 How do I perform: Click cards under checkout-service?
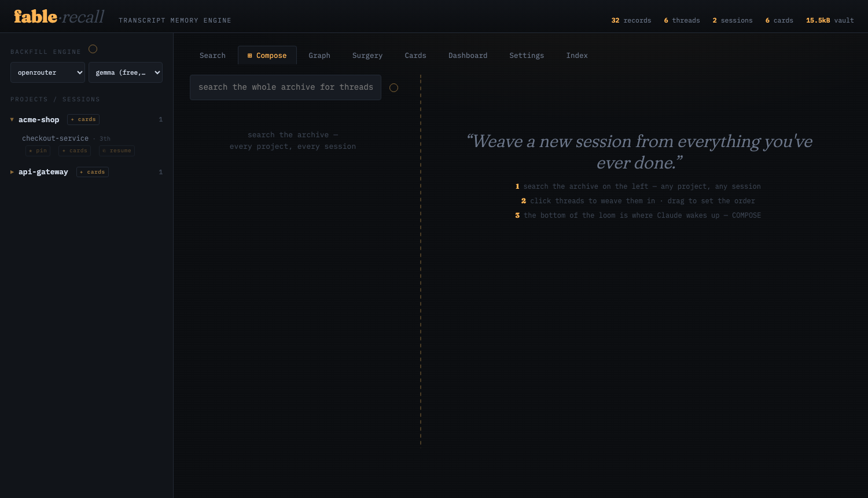[x=75, y=151]
